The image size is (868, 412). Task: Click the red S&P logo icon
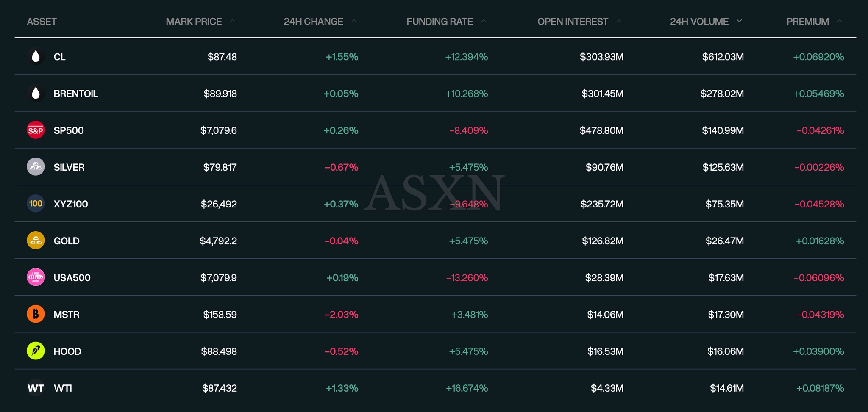tap(36, 130)
